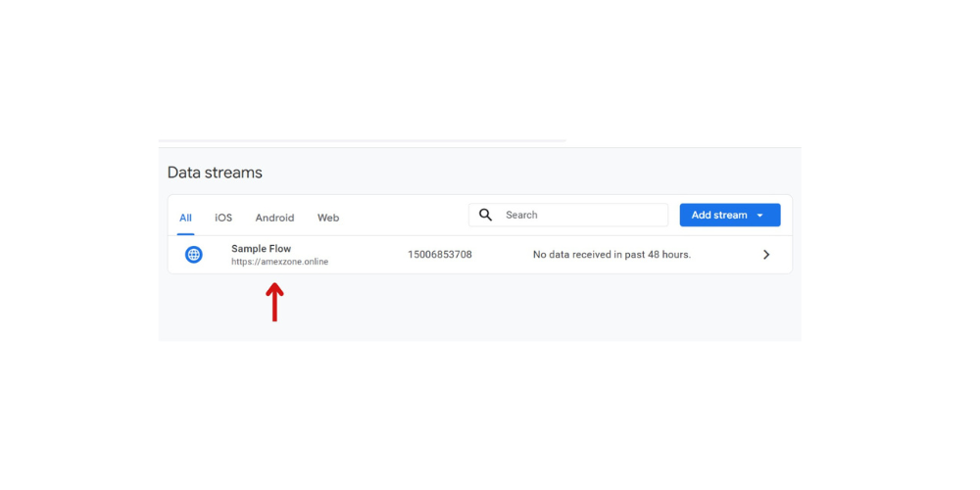Switch to the Web tab
This screenshot has width=980, height=490.
[328, 219]
